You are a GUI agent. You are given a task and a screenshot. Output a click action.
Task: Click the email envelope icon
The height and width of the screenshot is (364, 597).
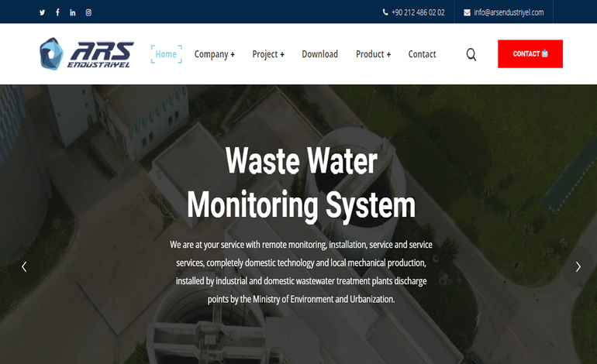tap(468, 12)
